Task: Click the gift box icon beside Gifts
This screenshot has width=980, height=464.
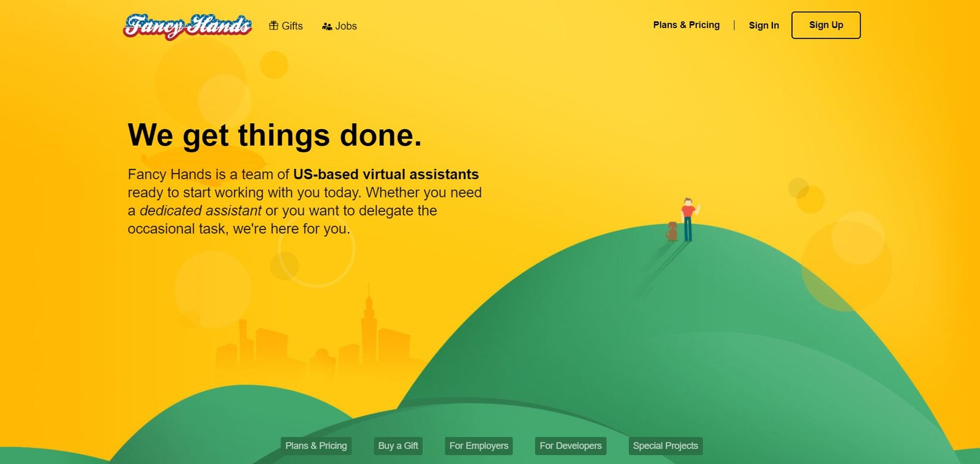Action: click(x=274, y=26)
